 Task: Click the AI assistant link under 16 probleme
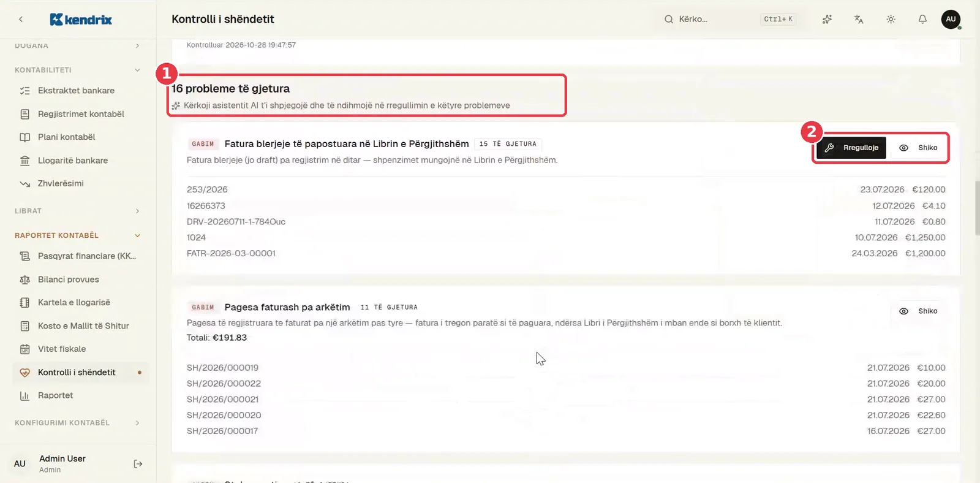pos(341,105)
